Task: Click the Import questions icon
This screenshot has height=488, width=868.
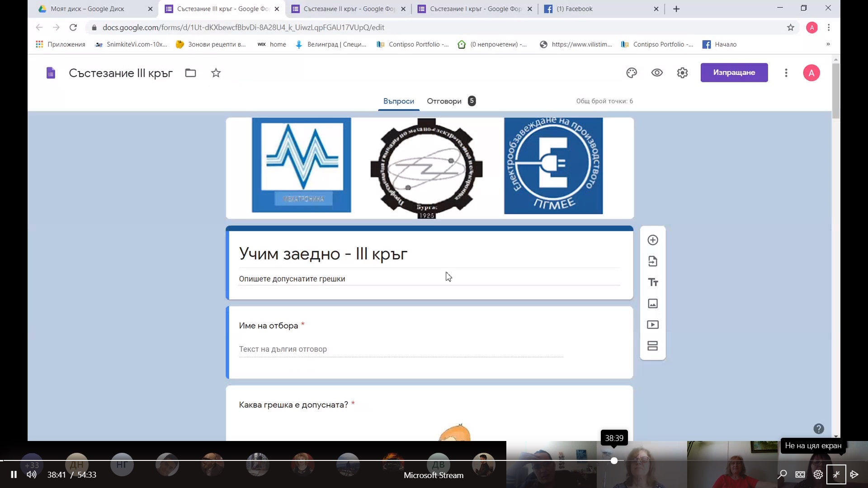Action: pos(652,261)
